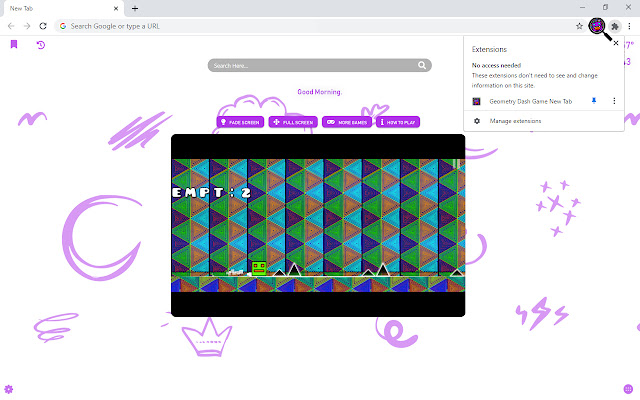
Task: Open the history clock icon
Action: tap(40, 45)
